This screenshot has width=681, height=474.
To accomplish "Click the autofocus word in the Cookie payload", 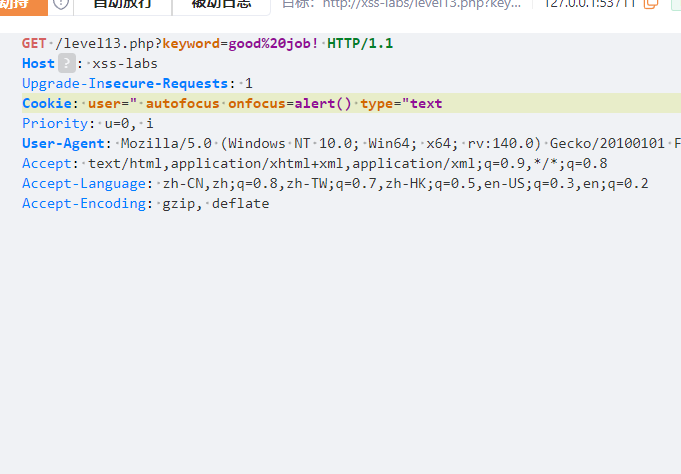I will [182, 103].
